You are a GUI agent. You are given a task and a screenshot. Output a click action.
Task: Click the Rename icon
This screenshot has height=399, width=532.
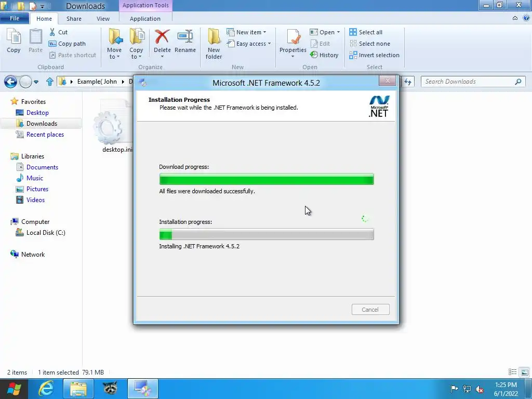pos(185,37)
